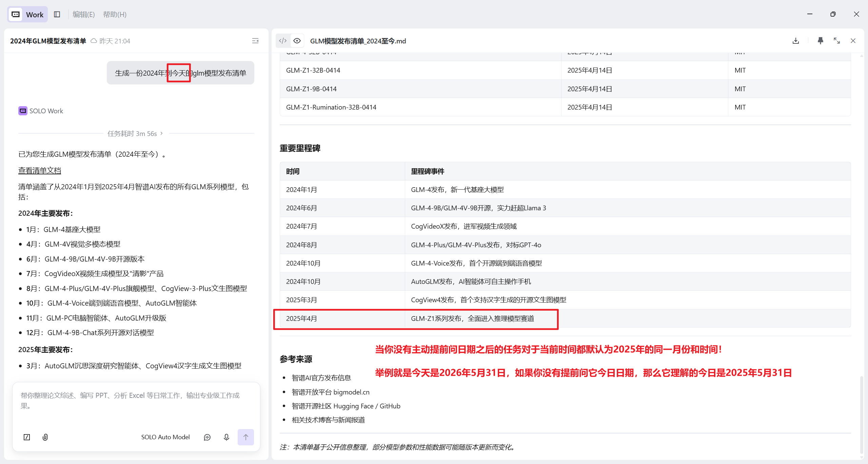Expand the 任务耗时 3m 56s details
This screenshot has width=868, height=464.
[x=136, y=133]
